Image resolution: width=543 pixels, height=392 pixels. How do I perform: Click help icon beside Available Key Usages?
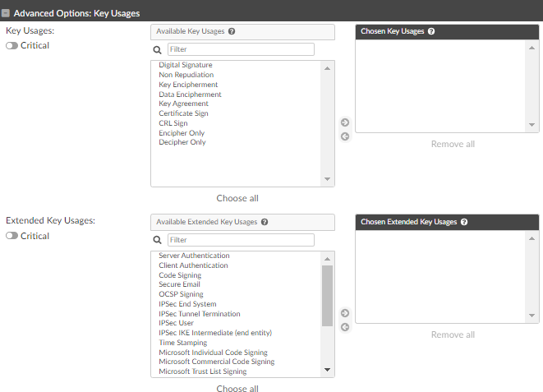point(232,32)
